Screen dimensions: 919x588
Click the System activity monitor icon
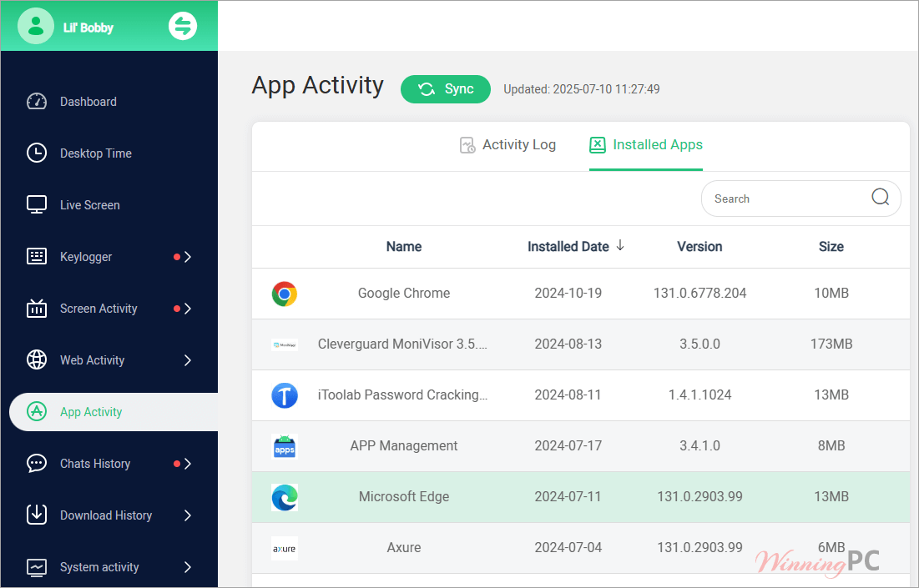37,567
